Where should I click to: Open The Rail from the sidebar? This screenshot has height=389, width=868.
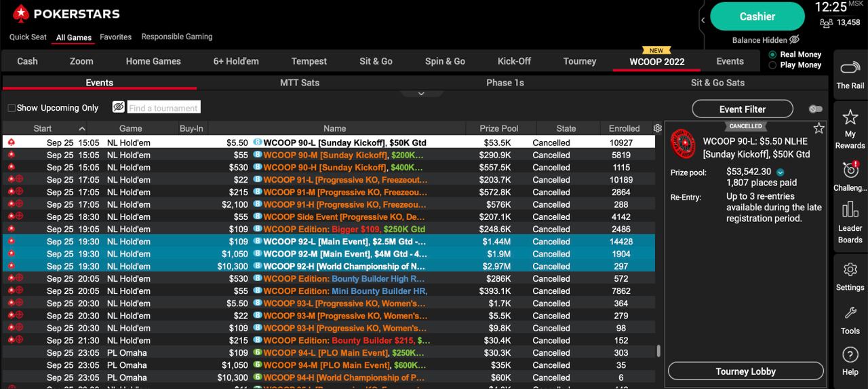[850, 75]
